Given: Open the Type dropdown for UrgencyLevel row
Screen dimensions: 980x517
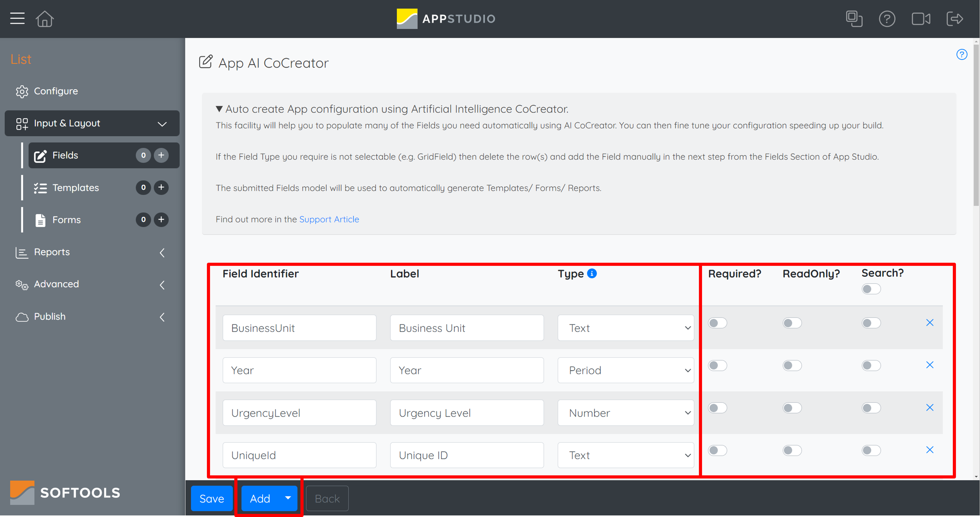Looking at the screenshot, I should point(625,413).
